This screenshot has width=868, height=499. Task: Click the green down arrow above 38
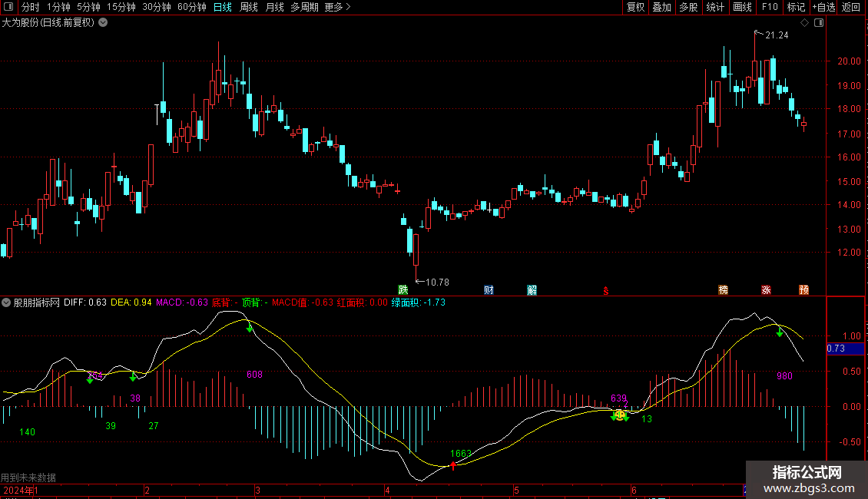133,377
